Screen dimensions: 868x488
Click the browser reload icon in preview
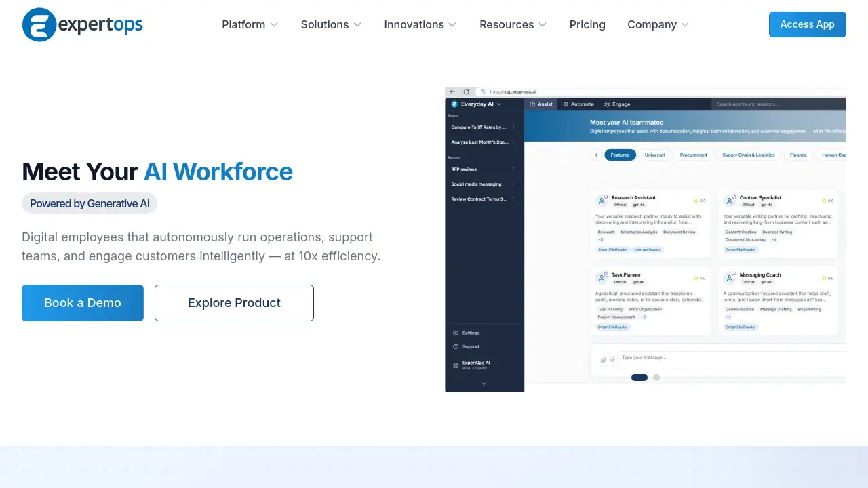(466, 91)
